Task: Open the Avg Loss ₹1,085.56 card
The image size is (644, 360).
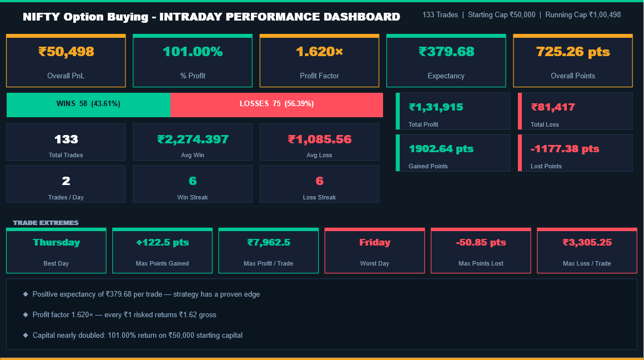Action: tap(319, 142)
